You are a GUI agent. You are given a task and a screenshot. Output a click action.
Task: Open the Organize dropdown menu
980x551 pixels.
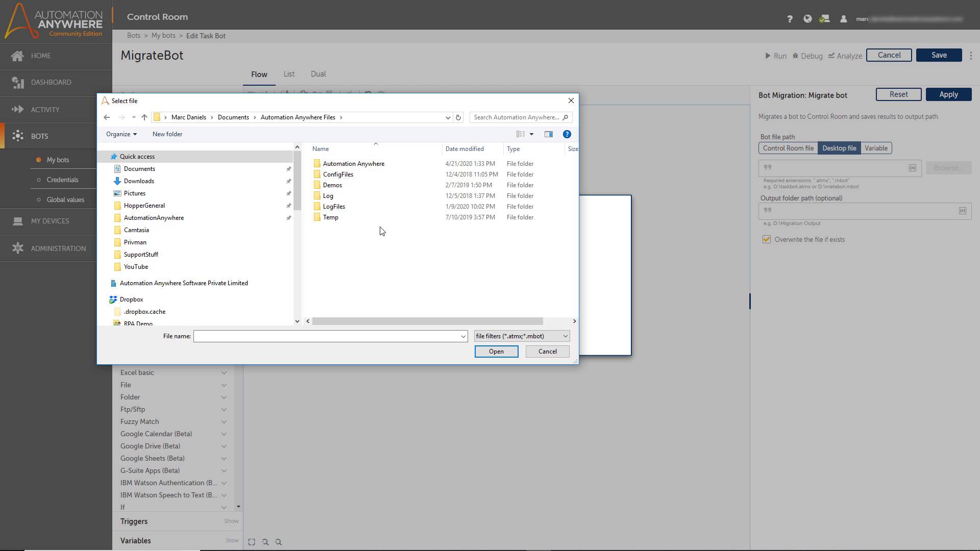tap(121, 134)
